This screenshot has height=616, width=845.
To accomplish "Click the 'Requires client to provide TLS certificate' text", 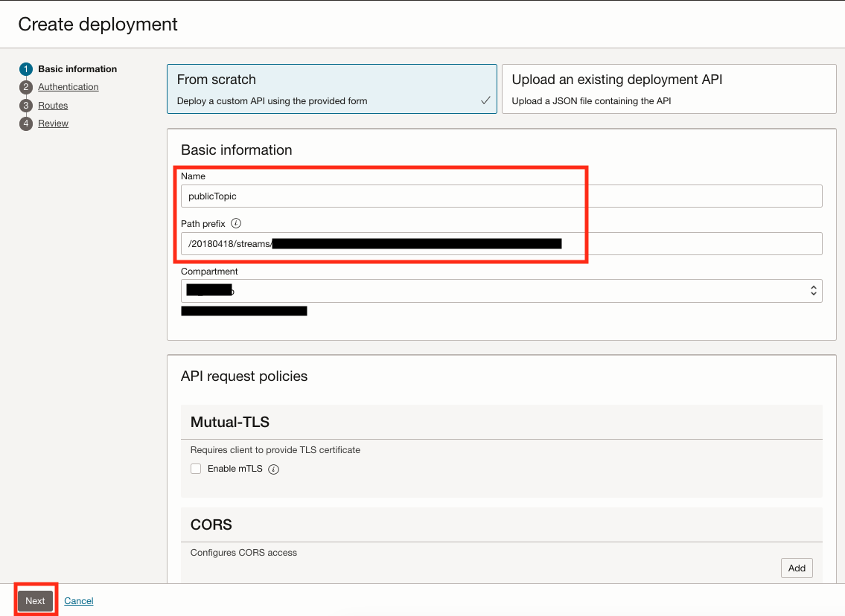I will [275, 449].
